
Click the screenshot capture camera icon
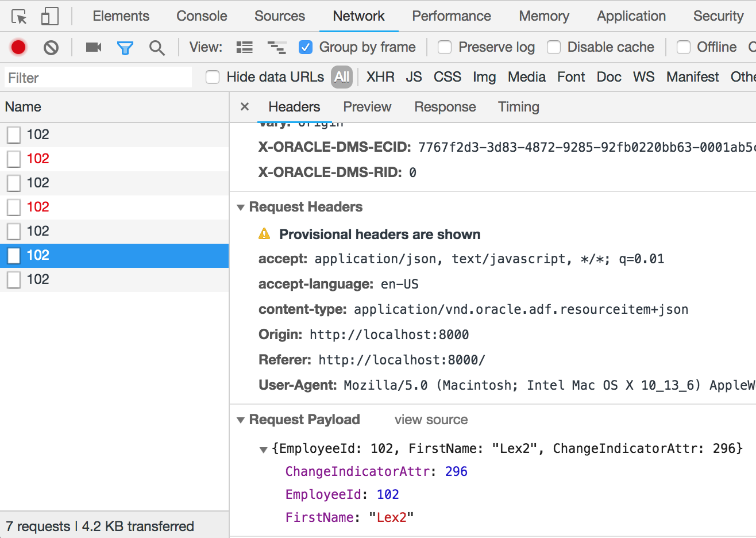pos(93,47)
